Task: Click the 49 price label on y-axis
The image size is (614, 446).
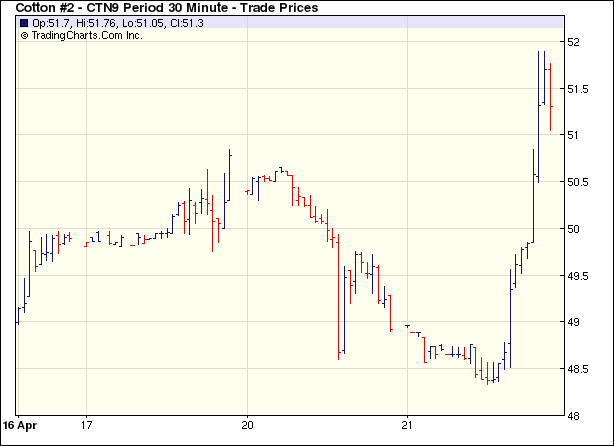Action: point(574,322)
